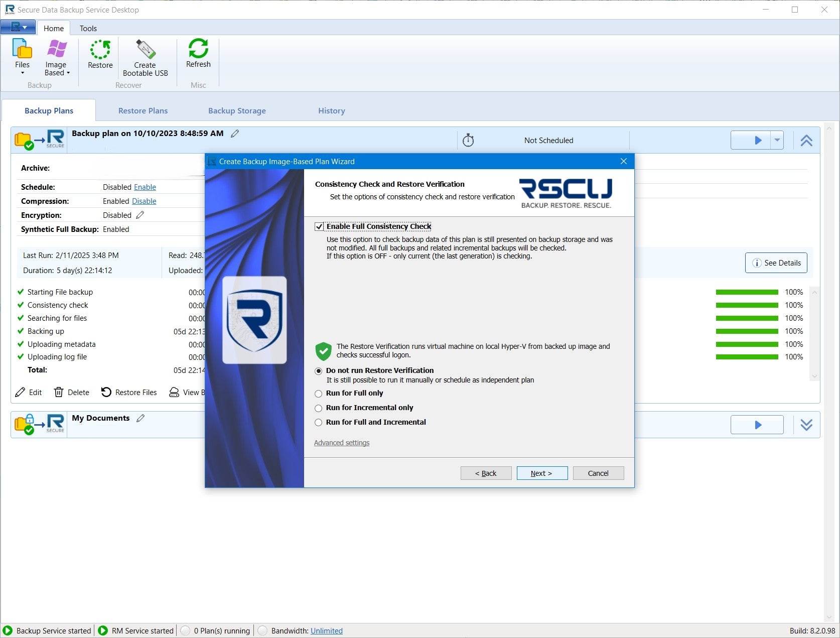Open the run options dropdown arrow
The height and width of the screenshot is (638, 840).
pyautogui.click(x=776, y=140)
